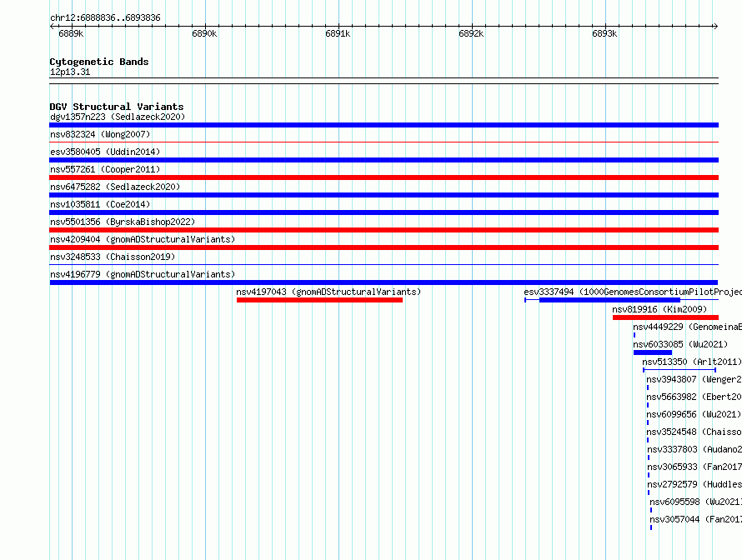742x560 pixels.
Task: Click the 6892k ruler tick label
Action: (471, 33)
